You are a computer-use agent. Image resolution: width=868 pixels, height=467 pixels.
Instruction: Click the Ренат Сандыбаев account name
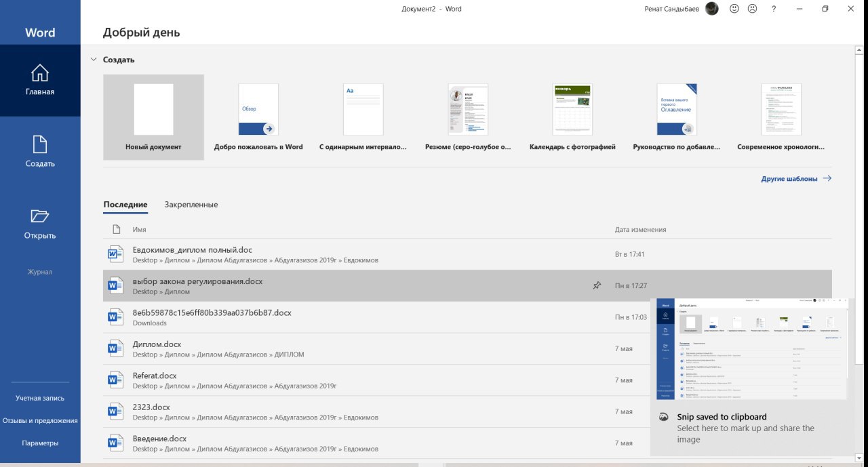coord(671,9)
